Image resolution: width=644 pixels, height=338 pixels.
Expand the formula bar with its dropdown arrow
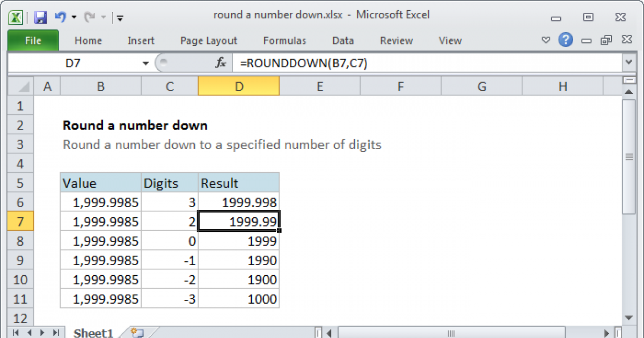click(628, 63)
